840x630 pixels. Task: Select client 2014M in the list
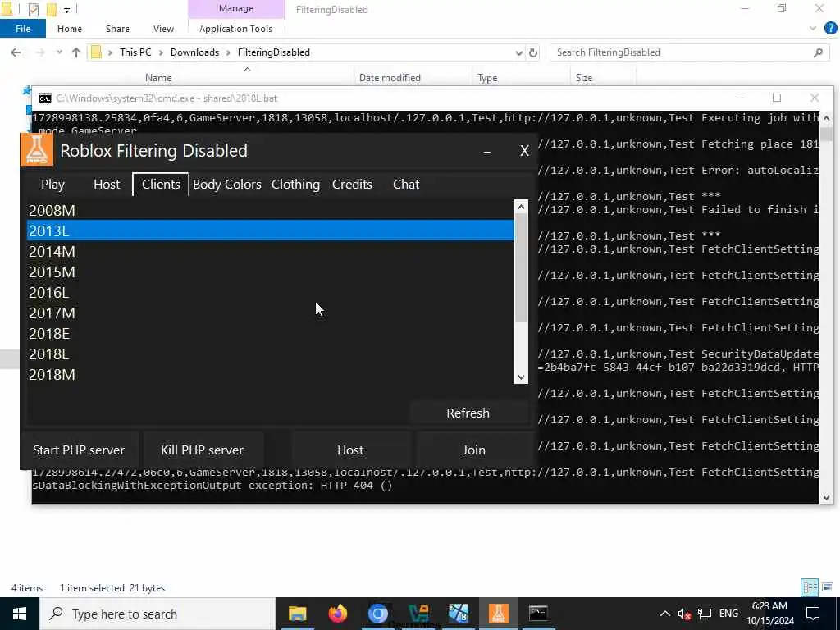(x=271, y=251)
